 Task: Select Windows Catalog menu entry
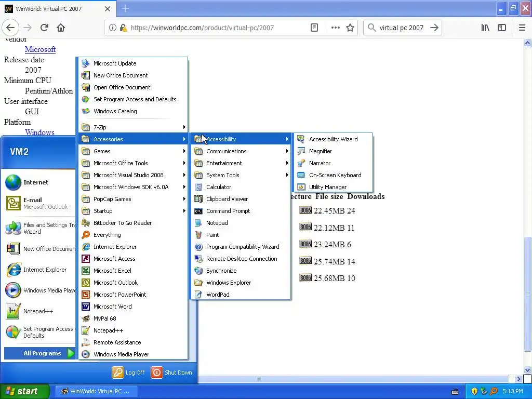pos(134,111)
